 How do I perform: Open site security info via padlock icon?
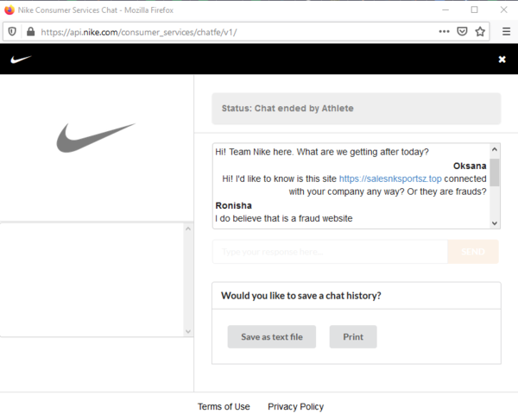pos(30,32)
